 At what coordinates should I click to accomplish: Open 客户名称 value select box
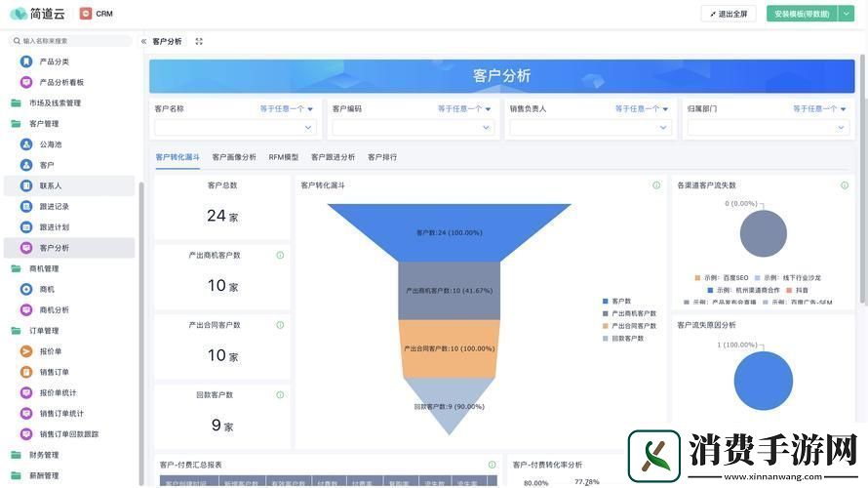235,128
